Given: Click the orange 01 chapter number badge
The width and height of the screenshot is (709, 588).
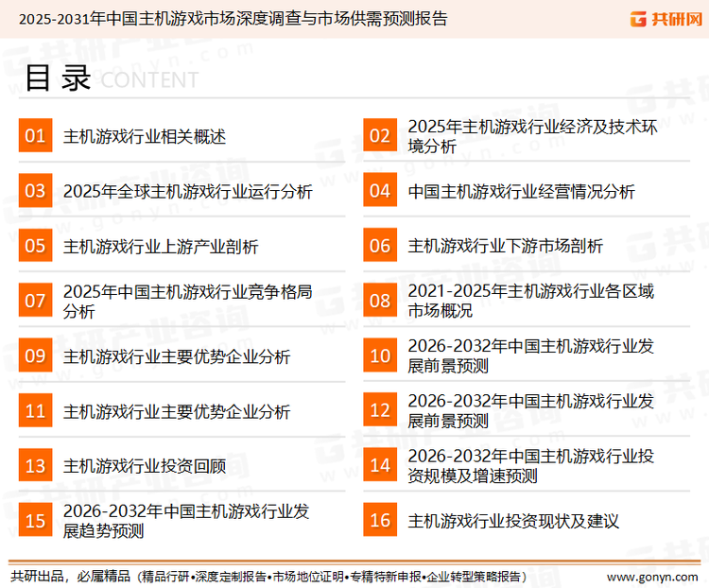Looking at the screenshot, I should tap(35, 135).
